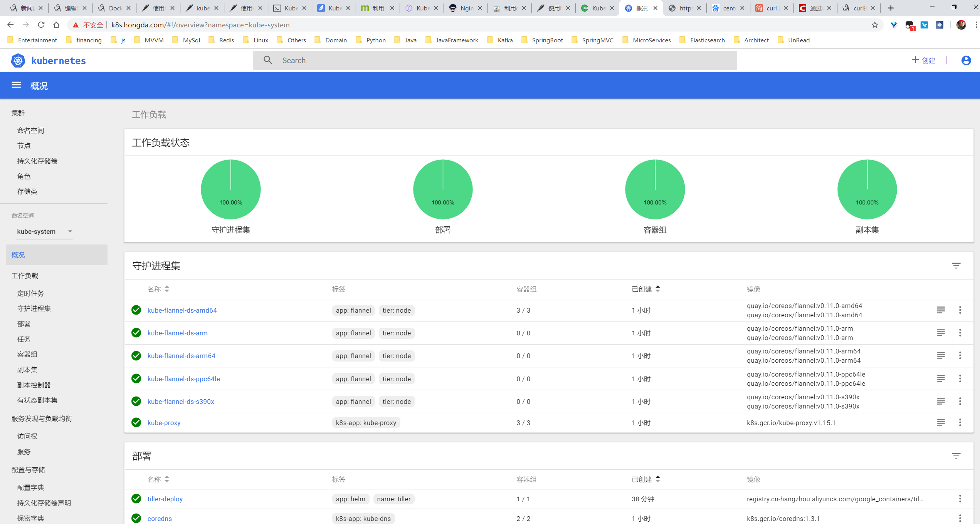Open the hamburger navigation menu
The width and height of the screenshot is (980, 524).
point(16,85)
